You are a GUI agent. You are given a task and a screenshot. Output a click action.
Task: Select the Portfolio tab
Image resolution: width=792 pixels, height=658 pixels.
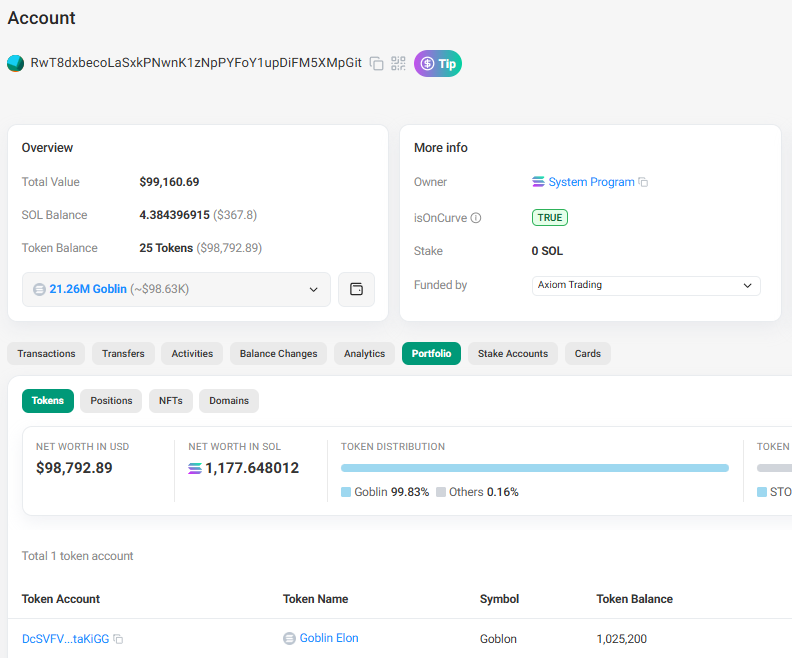click(431, 353)
